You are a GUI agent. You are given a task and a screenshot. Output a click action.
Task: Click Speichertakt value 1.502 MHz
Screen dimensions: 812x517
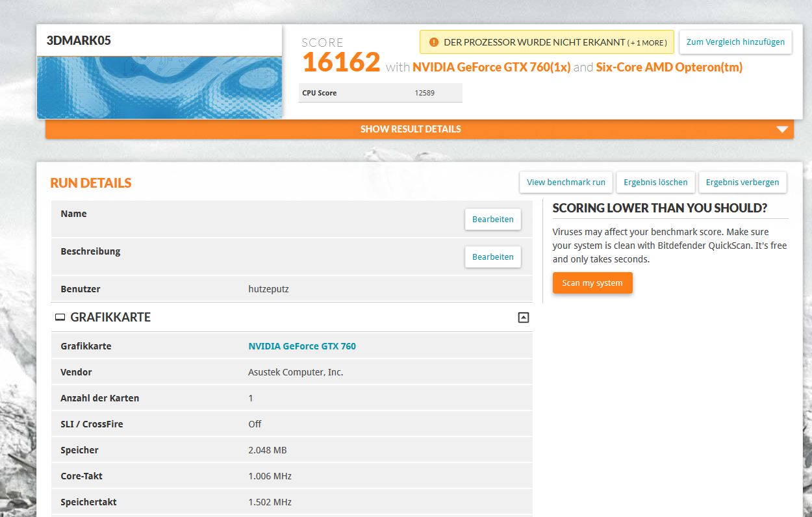coord(270,502)
